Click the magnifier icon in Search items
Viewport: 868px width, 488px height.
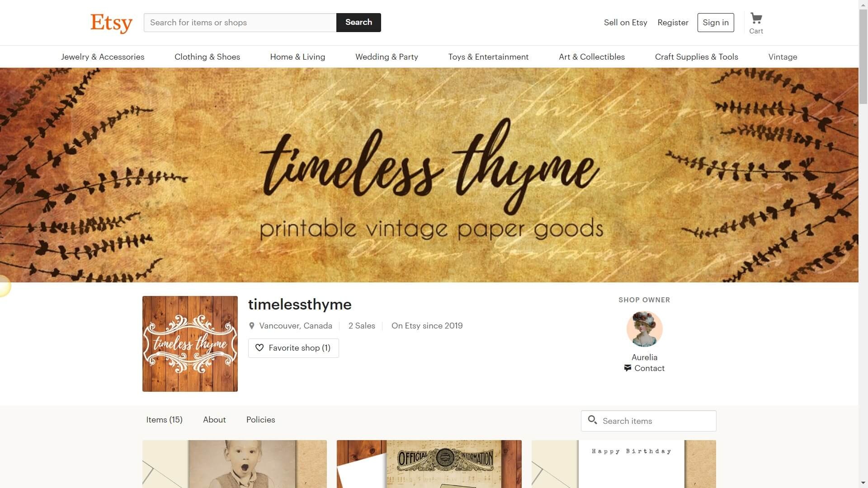pyautogui.click(x=592, y=420)
